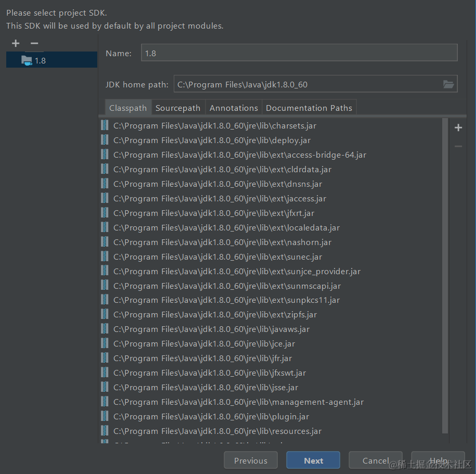Select the jfxrt.jar classpath entry

tap(270, 213)
